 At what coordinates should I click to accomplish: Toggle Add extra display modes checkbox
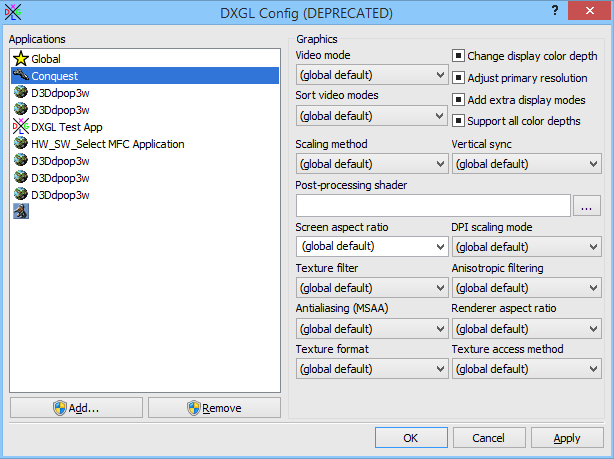tap(458, 99)
